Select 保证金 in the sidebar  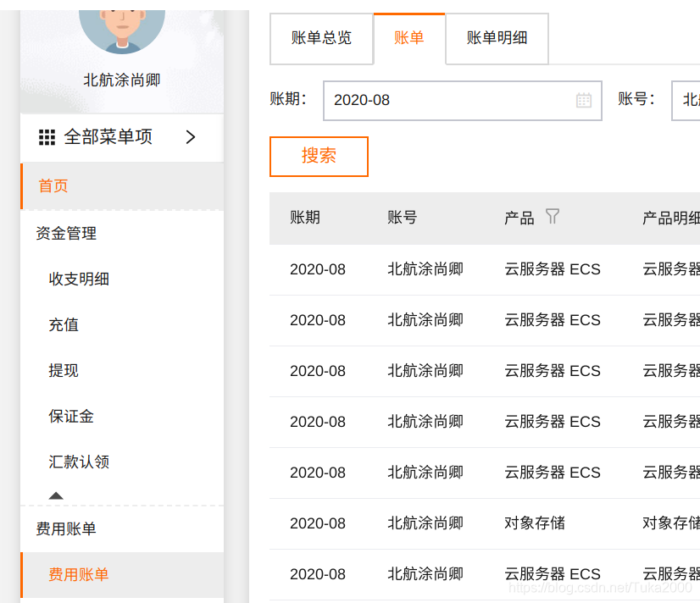(71, 416)
